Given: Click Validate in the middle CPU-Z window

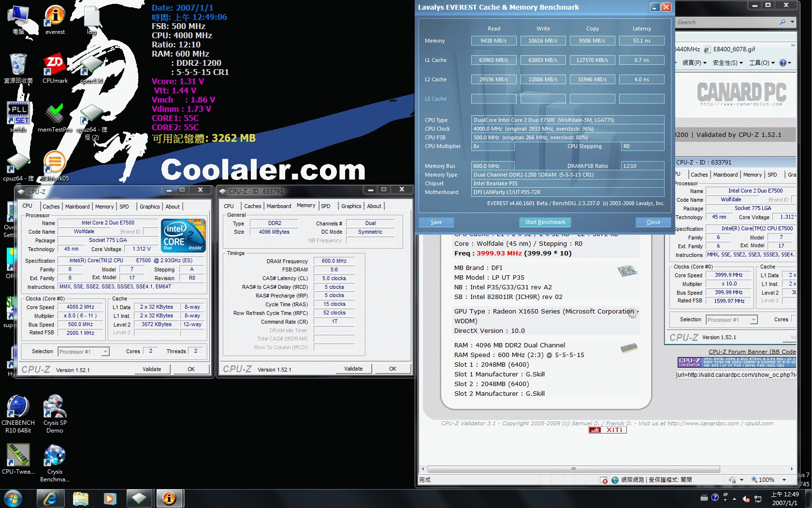Looking at the screenshot, I should click(x=353, y=369).
